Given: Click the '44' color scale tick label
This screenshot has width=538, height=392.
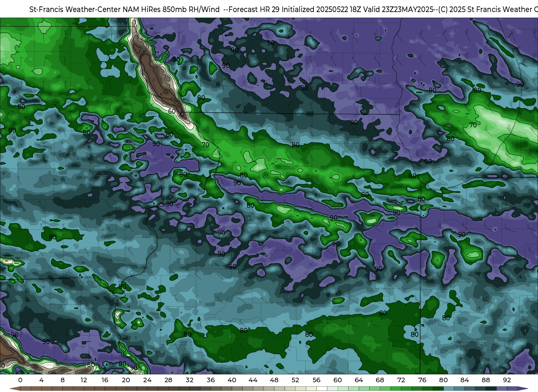Looking at the screenshot, I should tap(253, 380).
